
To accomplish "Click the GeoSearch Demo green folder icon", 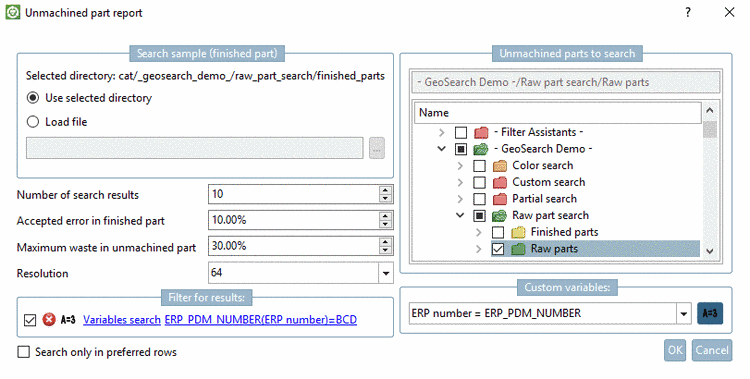I will 481,149.
